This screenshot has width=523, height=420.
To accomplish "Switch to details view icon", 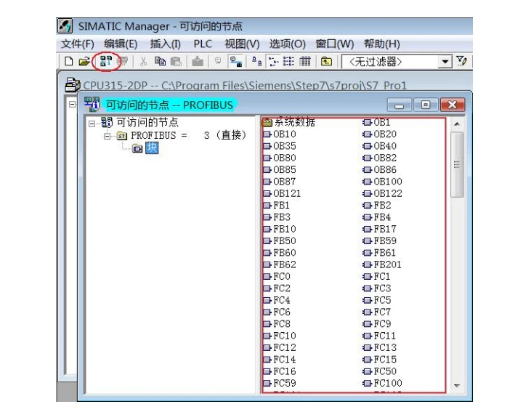I will [x=305, y=61].
